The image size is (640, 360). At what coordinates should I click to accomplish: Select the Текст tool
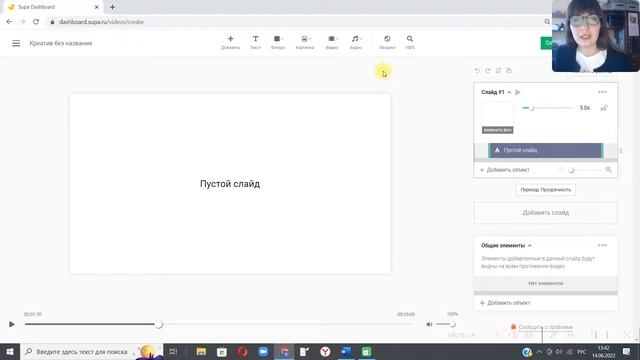click(x=255, y=42)
